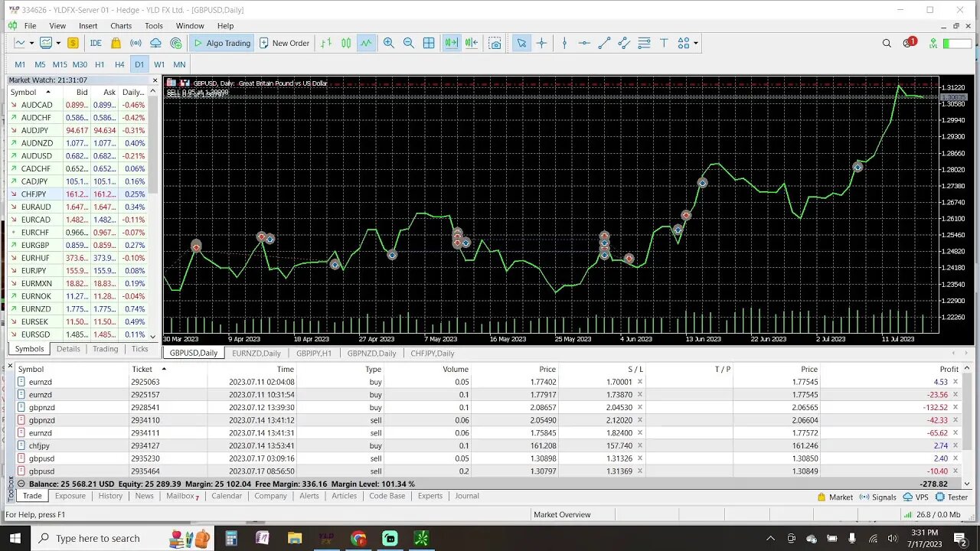The width and height of the screenshot is (980, 551).
Task: Open the History tab in the Toolbox
Action: pos(110,496)
